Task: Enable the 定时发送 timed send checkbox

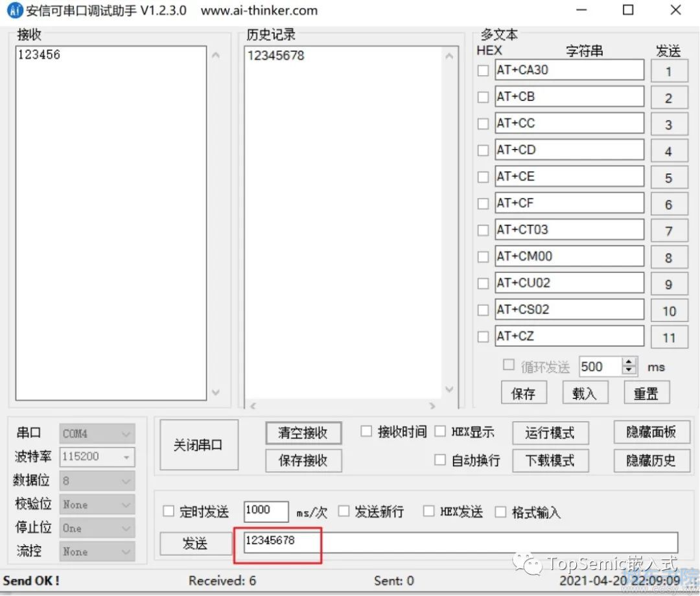Action: pyautogui.click(x=169, y=511)
